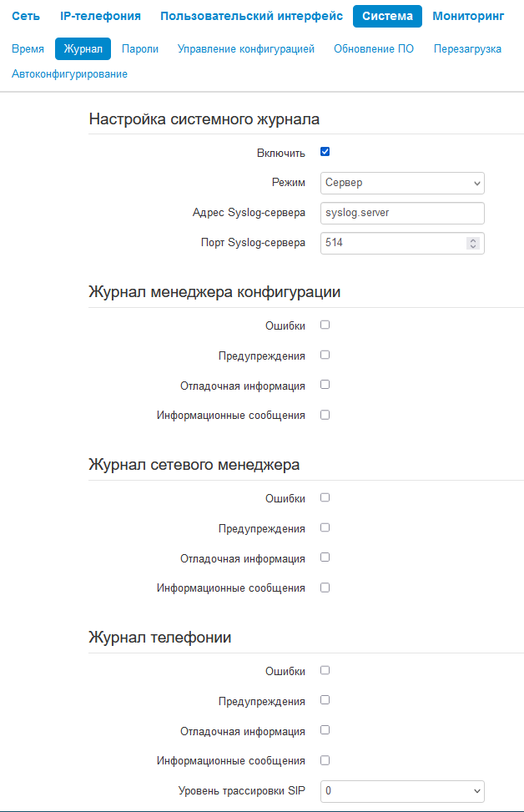
Task: Open Управление конфигурацией page
Action: pyautogui.click(x=246, y=49)
